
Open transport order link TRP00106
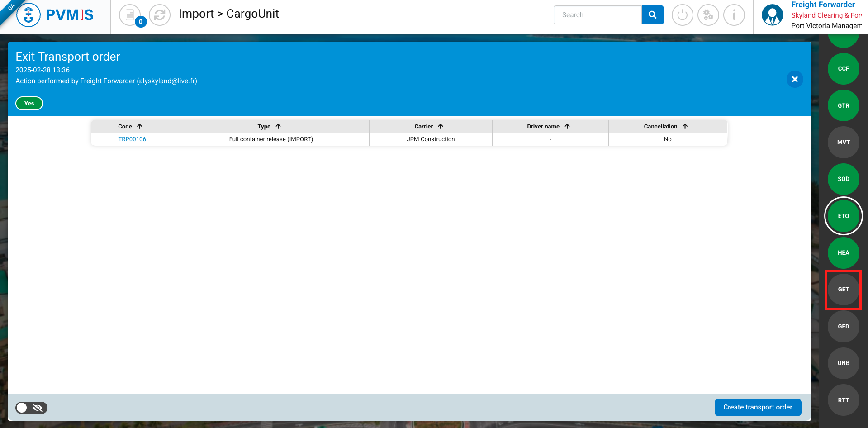[132, 139]
